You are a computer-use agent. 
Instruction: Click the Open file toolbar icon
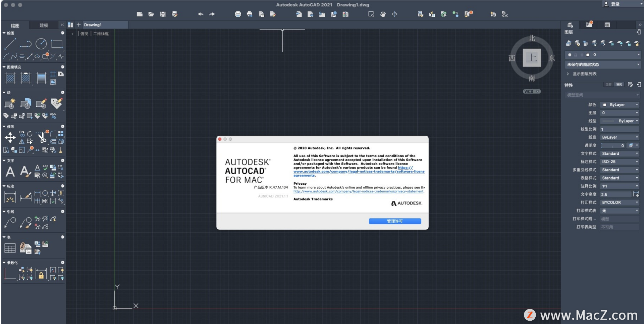pos(151,14)
